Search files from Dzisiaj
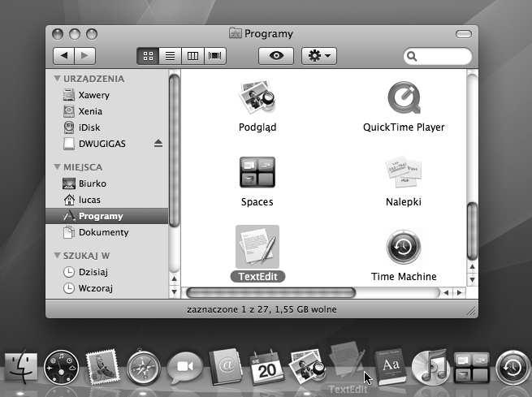 tap(106, 272)
